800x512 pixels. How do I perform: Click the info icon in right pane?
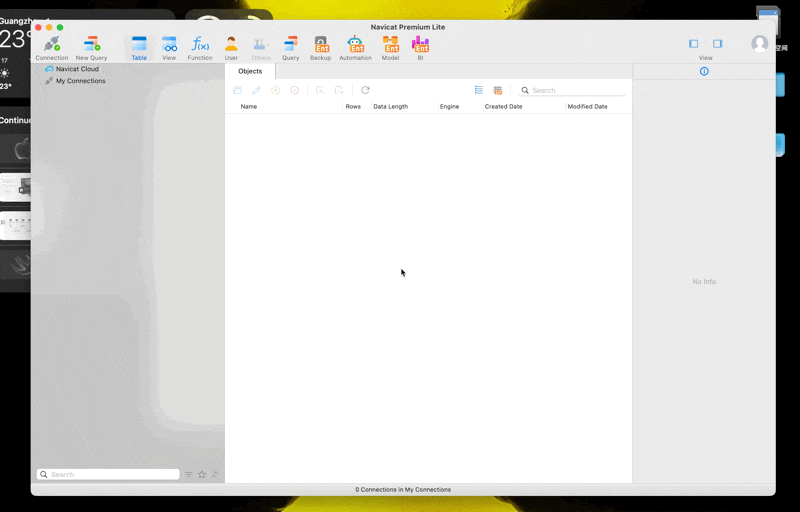(704, 71)
